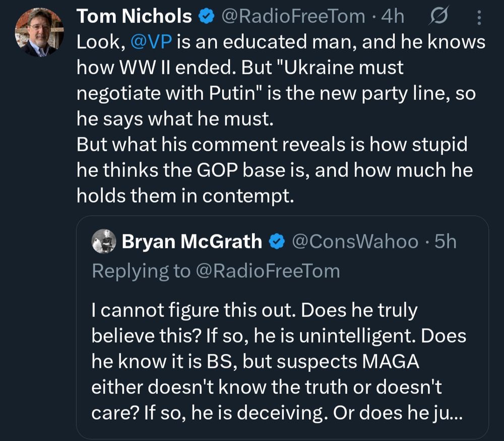Click the 5h timestamp on quoted post
Screen dimensions: 504x441
click(x=446, y=242)
